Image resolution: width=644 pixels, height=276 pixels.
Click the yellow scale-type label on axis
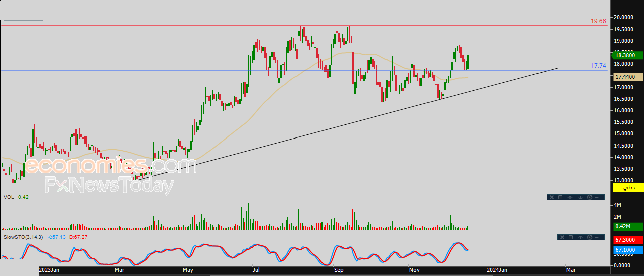pos(627,187)
